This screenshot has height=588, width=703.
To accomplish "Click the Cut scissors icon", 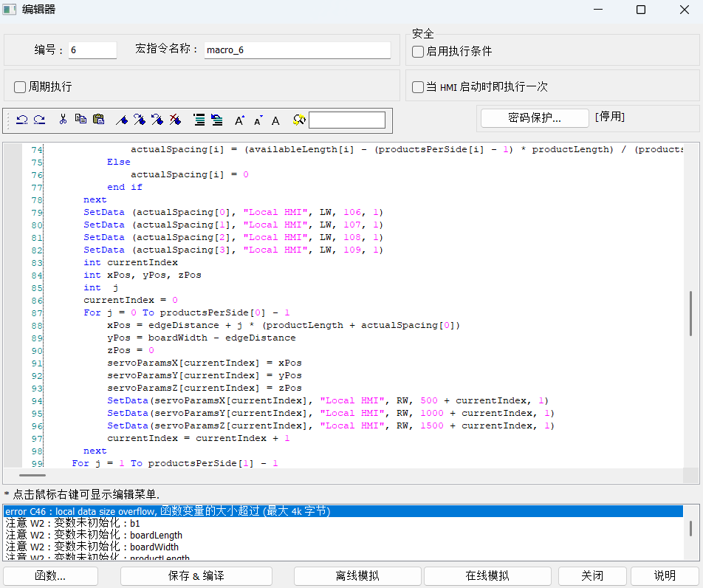I will [x=64, y=120].
